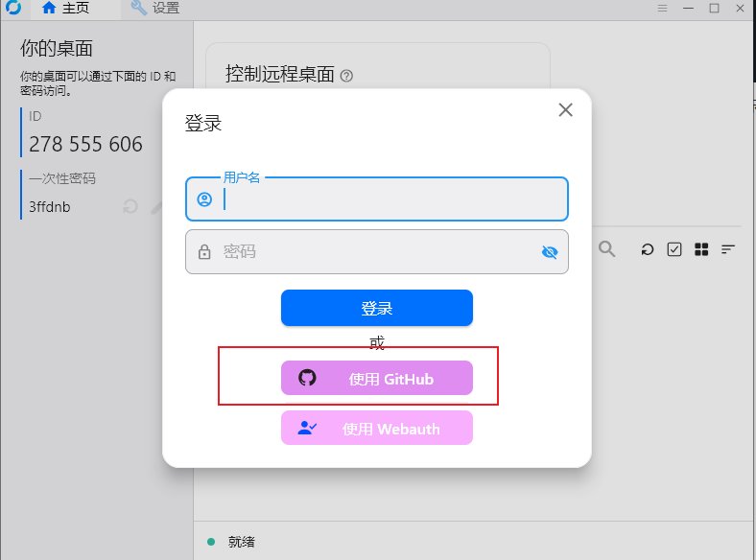Switch to the 主页 tab
756x560 pixels.
(x=67, y=9)
